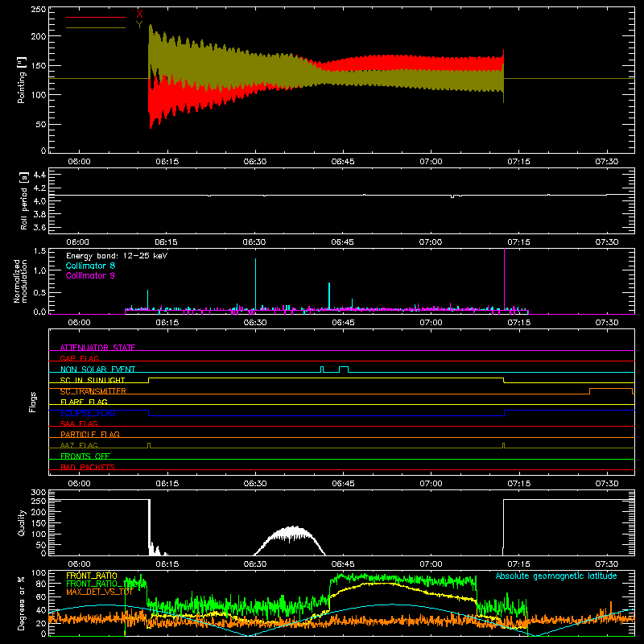Click the 07:00 tick under the Quality plot
The height and width of the screenshot is (644, 644).
[431, 564]
